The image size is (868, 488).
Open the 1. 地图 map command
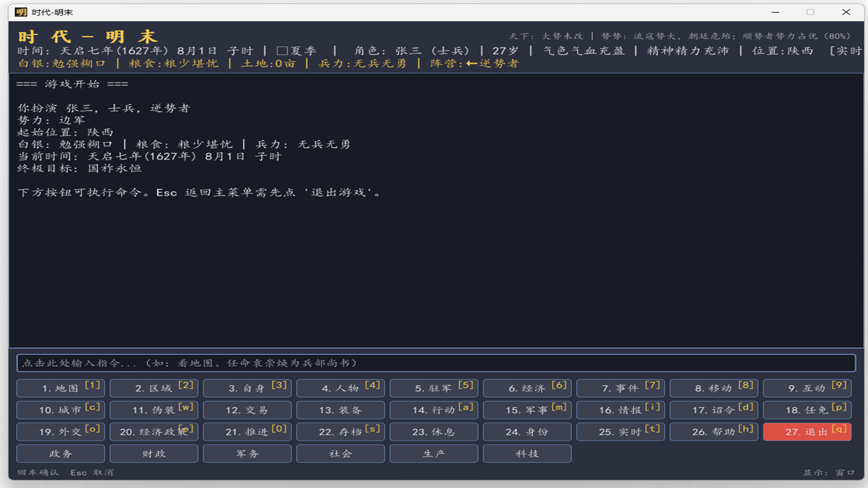61,388
